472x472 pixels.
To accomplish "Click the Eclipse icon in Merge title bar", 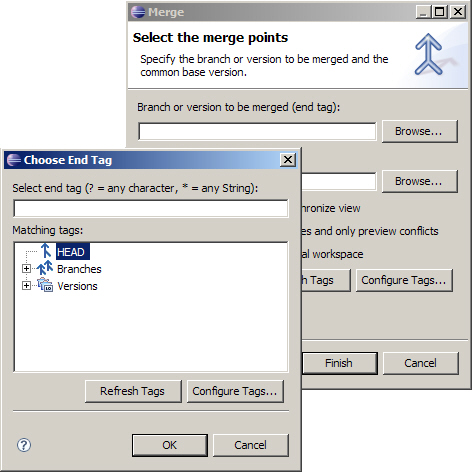I will (x=138, y=12).
